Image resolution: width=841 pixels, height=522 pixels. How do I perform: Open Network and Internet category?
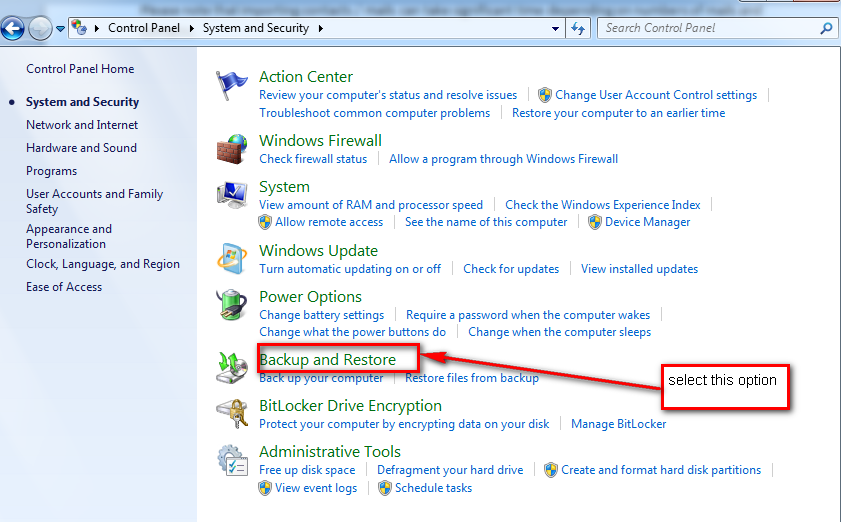pos(82,125)
